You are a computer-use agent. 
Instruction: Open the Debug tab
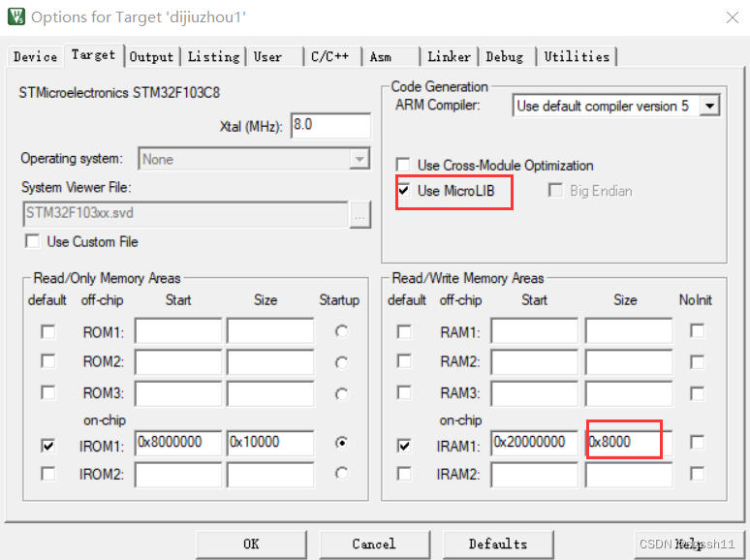[x=507, y=57]
